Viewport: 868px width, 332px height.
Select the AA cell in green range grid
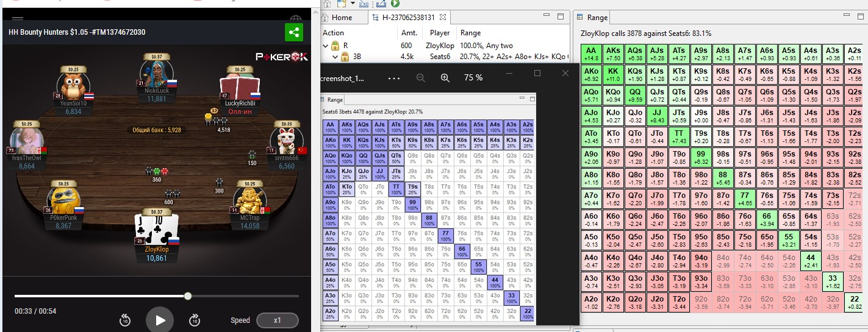point(590,54)
